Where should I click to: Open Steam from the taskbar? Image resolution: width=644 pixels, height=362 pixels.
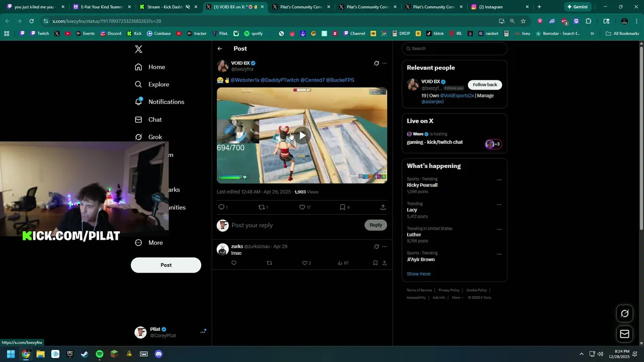pyautogui.click(x=85, y=354)
